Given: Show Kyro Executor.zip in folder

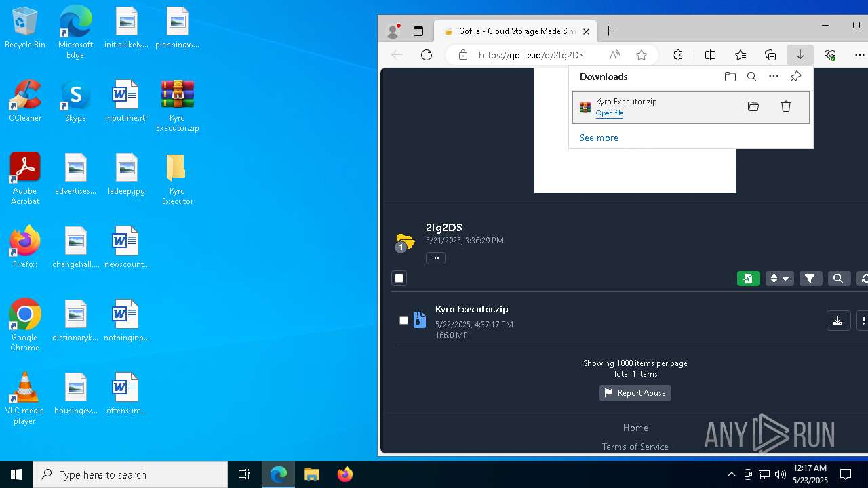Looking at the screenshot, I should (753, 106).
